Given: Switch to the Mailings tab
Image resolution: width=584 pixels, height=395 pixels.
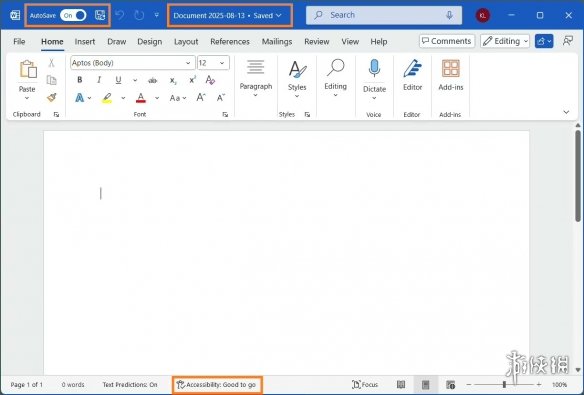Looking at the screenshot, I should coord(277,42).
